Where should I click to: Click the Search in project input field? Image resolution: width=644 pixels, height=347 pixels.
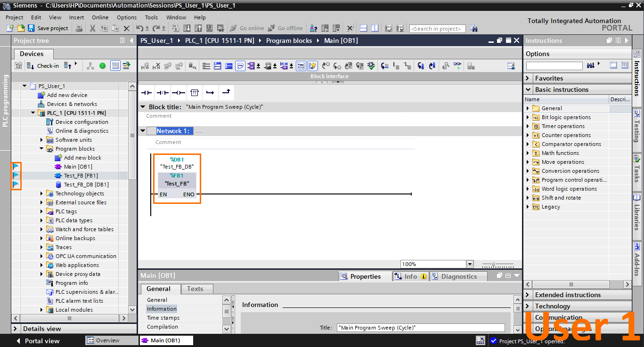[x=437, y=28]
